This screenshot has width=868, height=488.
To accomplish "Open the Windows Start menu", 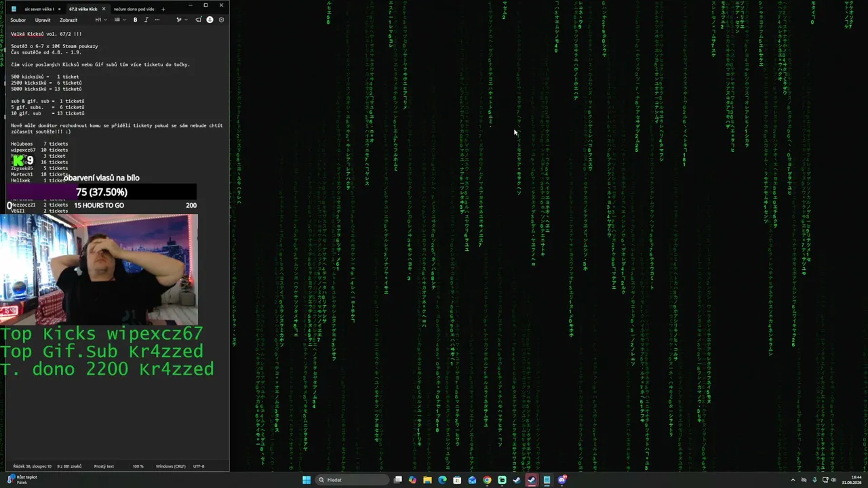I will pyautogui.click(x=307, y=480).
